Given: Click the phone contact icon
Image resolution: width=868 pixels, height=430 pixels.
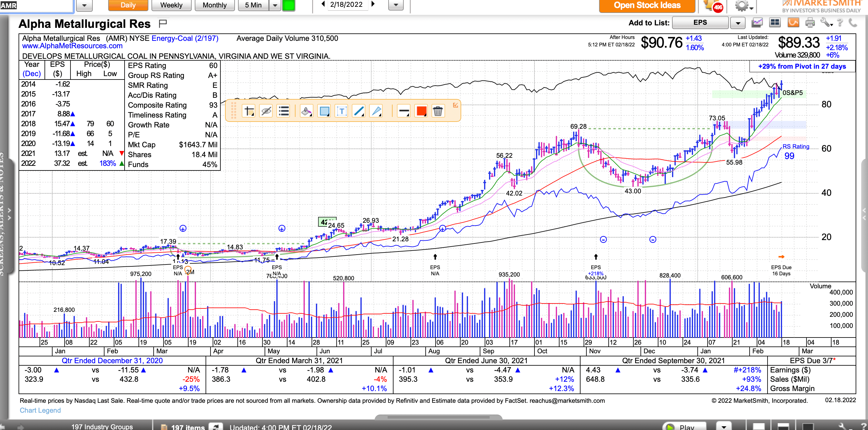Looking at the screenshot, I should (x=853, y=23).
